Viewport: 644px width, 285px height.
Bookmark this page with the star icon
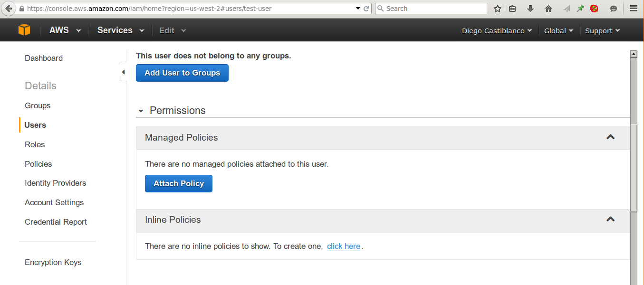click(x=498, y=9)
